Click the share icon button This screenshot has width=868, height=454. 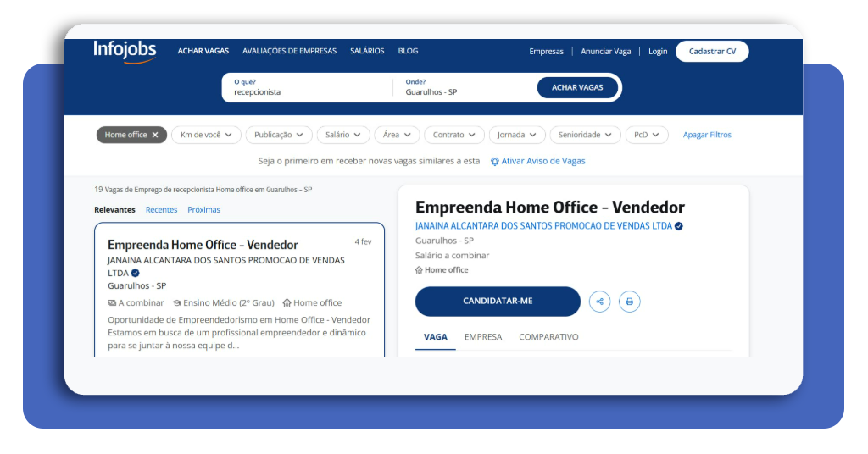599,302
